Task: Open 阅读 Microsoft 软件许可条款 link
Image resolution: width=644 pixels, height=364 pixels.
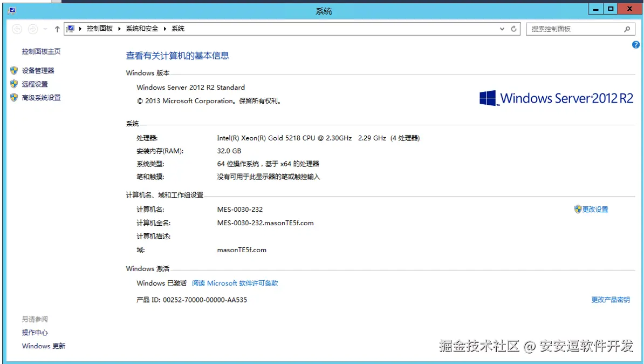Action: tap(235, 283)
